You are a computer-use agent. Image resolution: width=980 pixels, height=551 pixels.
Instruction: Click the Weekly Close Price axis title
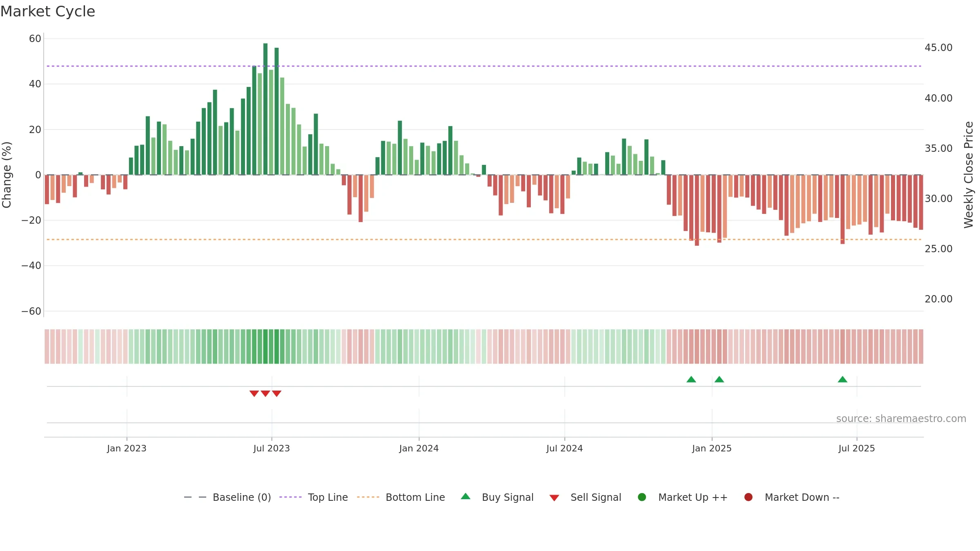[969, 175]
